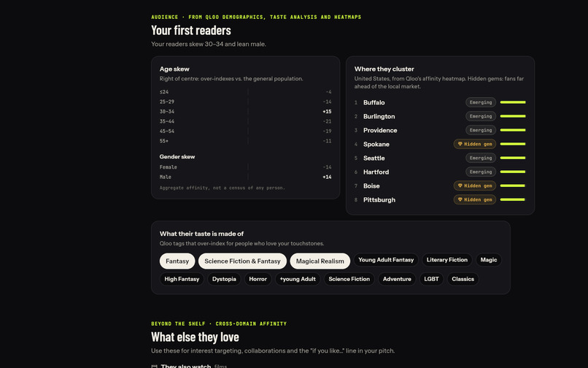Select the Young Adult Fantasy tag
This screenshot has height=368, width=588.
[386, 260]
